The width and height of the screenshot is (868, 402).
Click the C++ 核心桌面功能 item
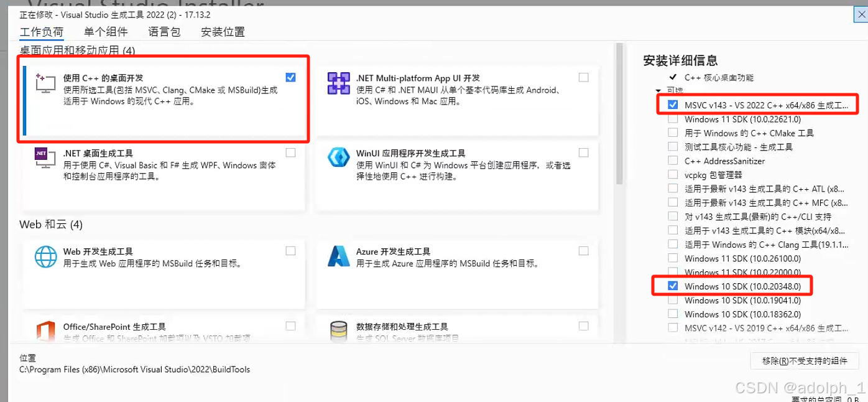[719, 77]
